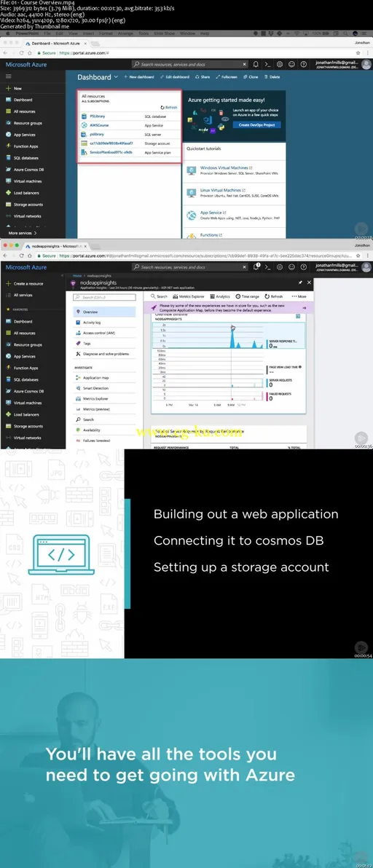Click Clone on the Dashboard toolbar
Viewport: 373px width, 868px height.
pos(251,77)
